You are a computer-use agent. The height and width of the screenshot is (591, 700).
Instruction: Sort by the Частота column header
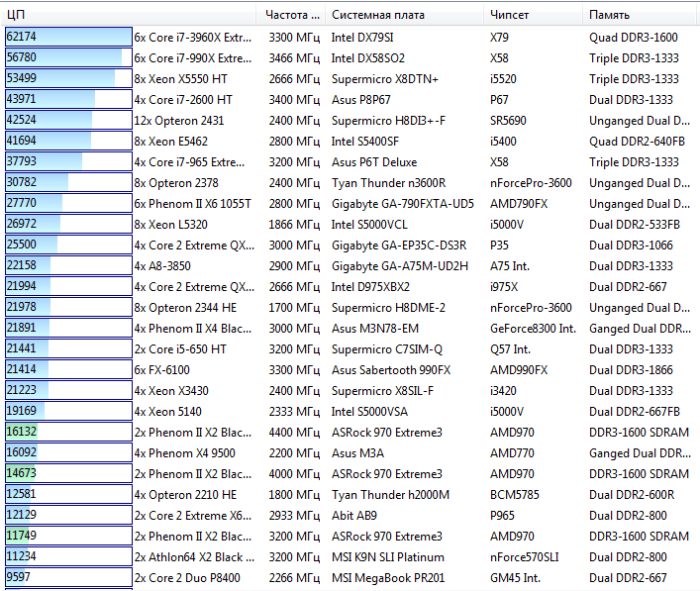[x=291, y=15]
